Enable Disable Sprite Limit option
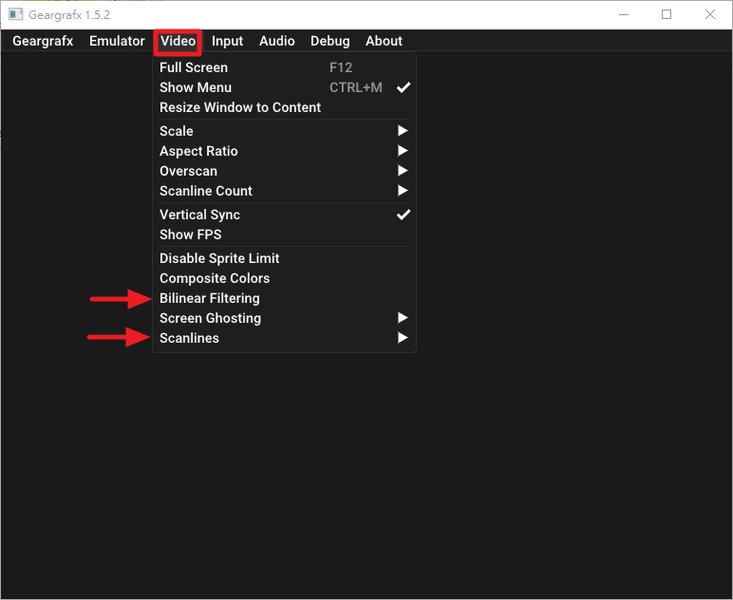733x600 pixels. (284, 258)
